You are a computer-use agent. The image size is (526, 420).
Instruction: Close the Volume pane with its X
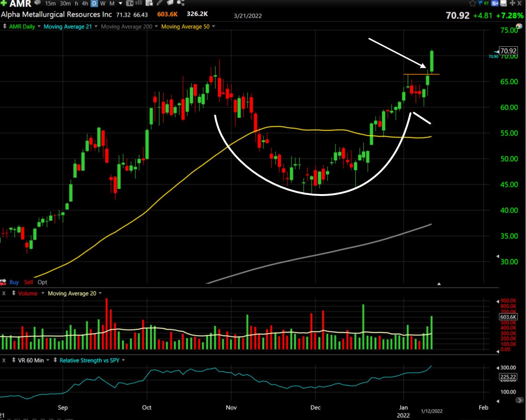point(4,293)
